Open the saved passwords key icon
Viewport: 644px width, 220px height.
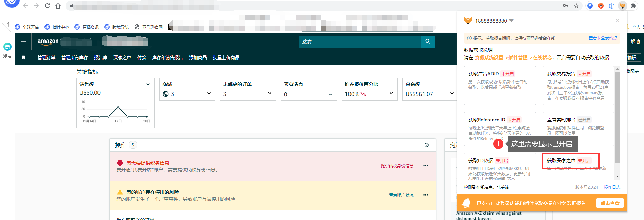[566, 6]
